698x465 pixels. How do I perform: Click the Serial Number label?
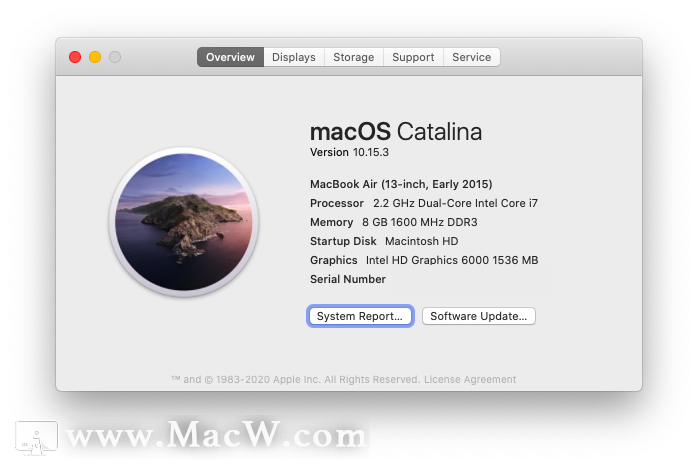pos(348,279)
